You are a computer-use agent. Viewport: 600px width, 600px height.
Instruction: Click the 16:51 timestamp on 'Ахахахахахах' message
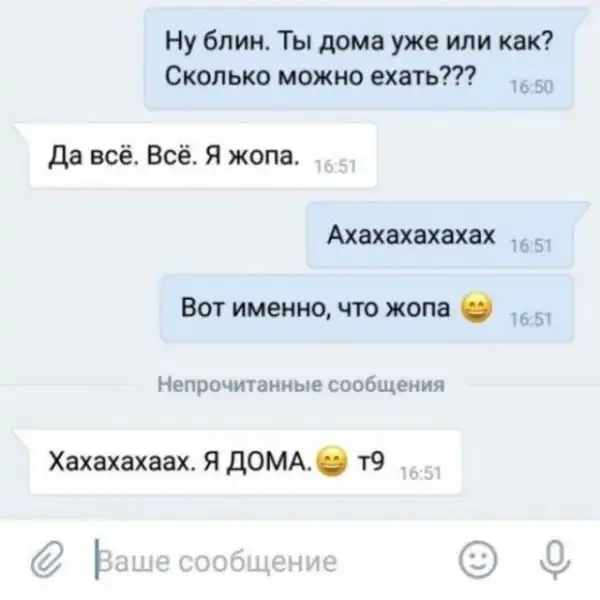click(532, 246)
